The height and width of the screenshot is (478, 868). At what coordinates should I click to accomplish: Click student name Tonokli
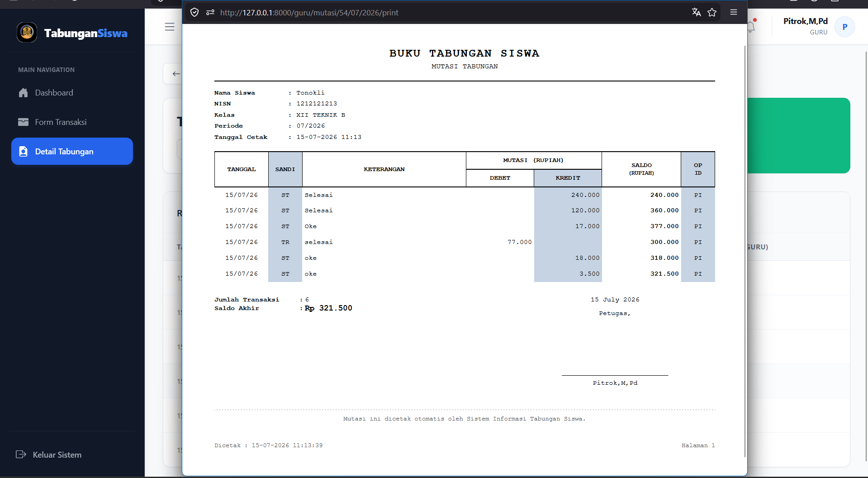pyautogui.click(x=310, y=93)
